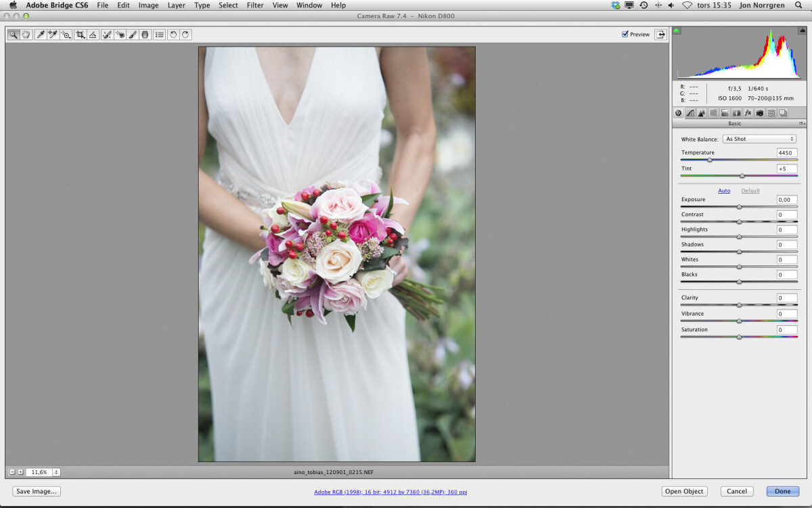Select the Red Eye Removal tool
Viewport: 812px width, 508px height.
coord(120,35)
